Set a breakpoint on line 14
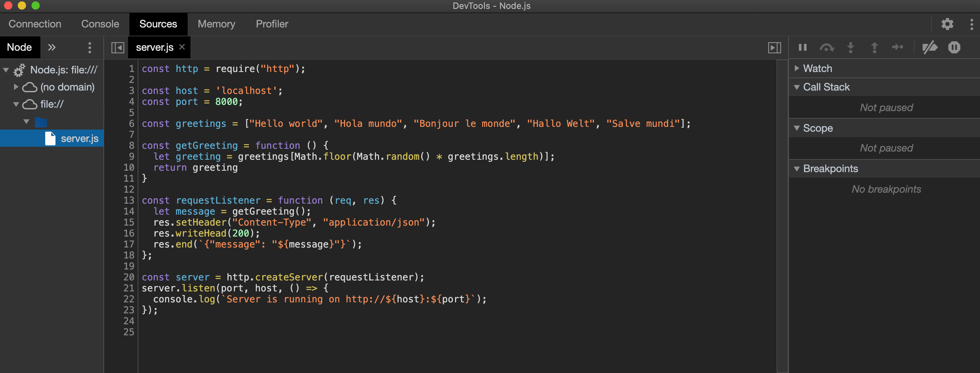 click(x=129, y=212)
